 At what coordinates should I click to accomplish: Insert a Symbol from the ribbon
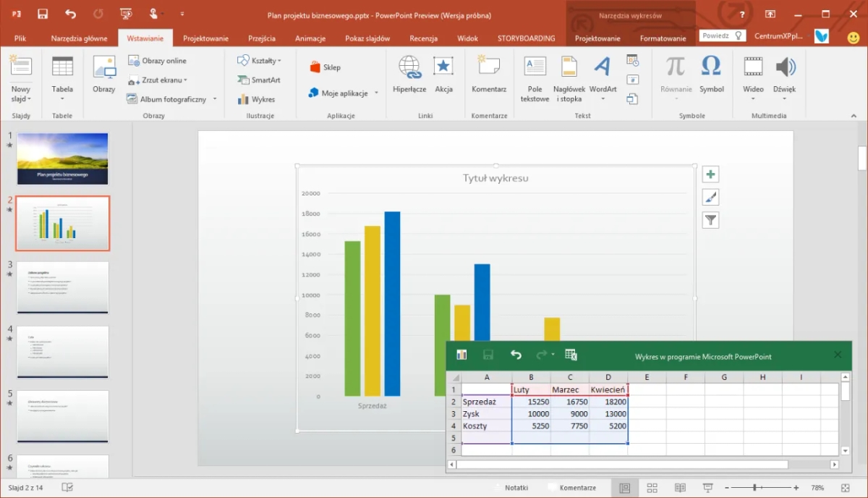coord(711,76)
